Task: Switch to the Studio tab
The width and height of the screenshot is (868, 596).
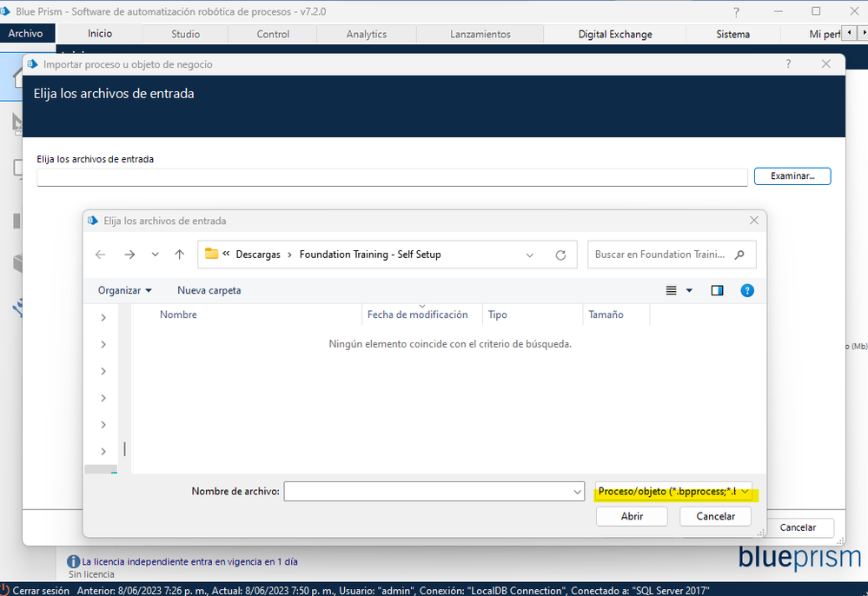Action: click(185, 34)
